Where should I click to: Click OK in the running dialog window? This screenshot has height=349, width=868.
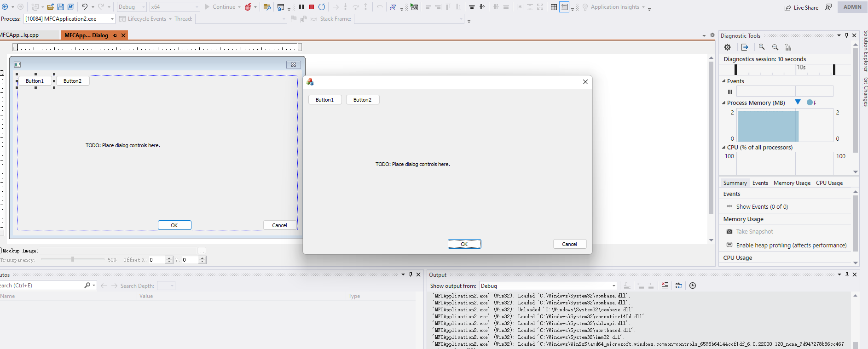coord(464,244)
